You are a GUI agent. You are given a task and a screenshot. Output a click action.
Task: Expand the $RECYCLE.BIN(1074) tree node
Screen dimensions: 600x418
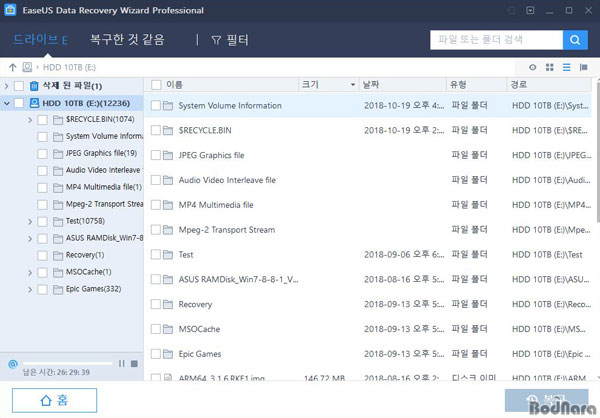click(x=30, y=120)
